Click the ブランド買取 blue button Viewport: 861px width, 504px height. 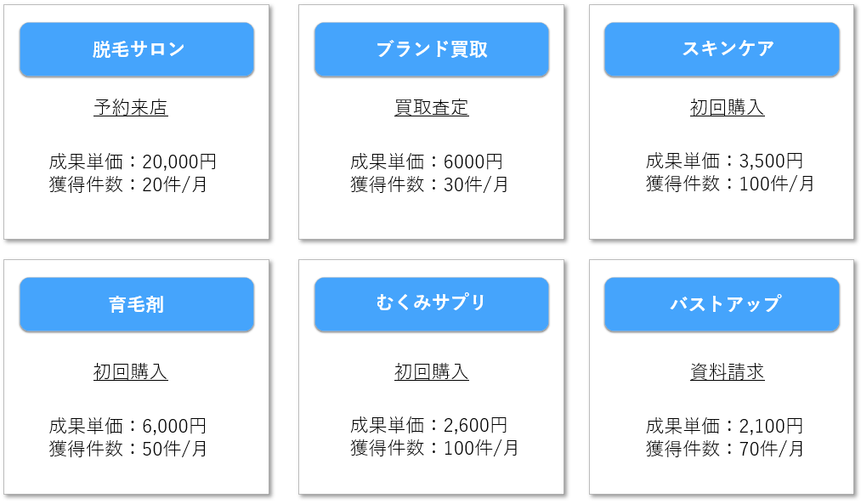pyautogui.click(x=432, y=49)
